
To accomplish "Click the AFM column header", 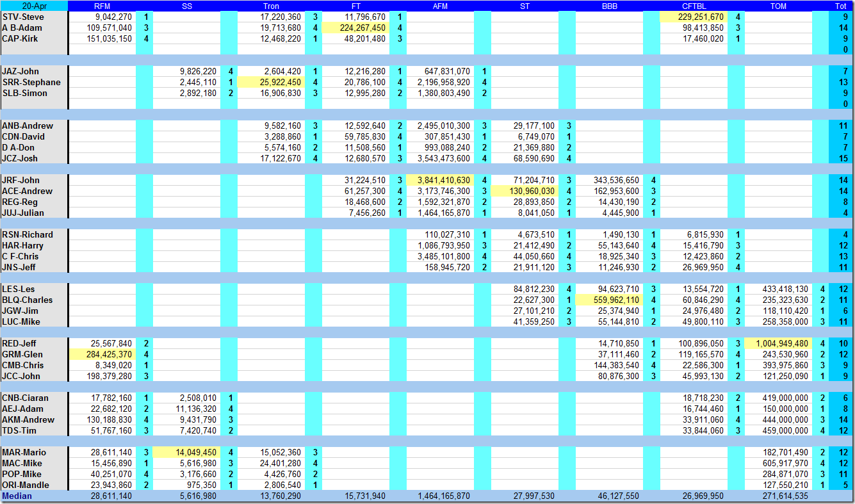I will coord(440,6).
